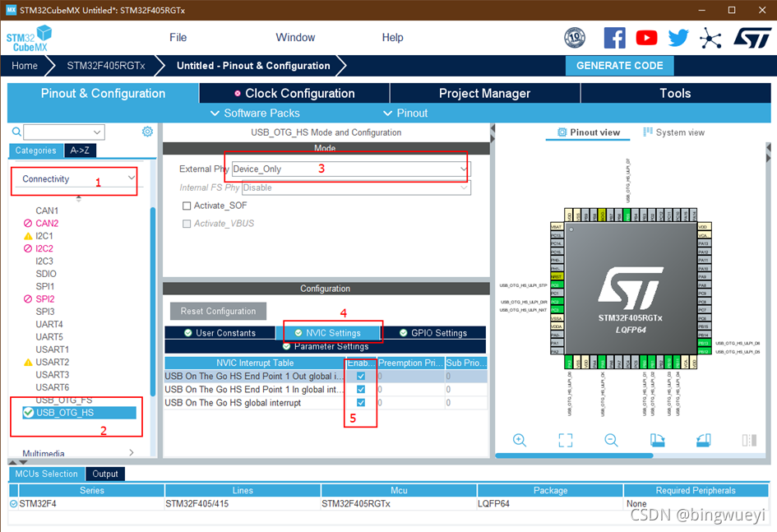777x532 pixels.
Task: Open the Window menu
Action: click(295, 38)
